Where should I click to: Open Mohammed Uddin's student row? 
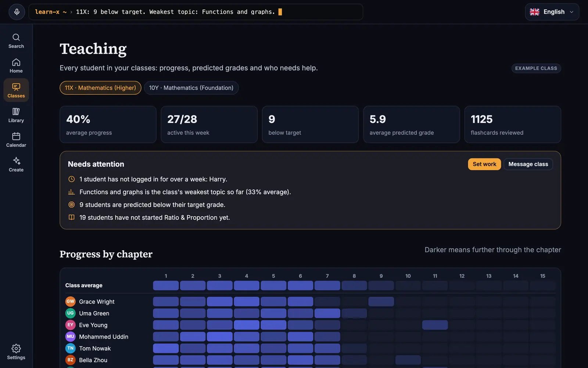coord(310,336)
